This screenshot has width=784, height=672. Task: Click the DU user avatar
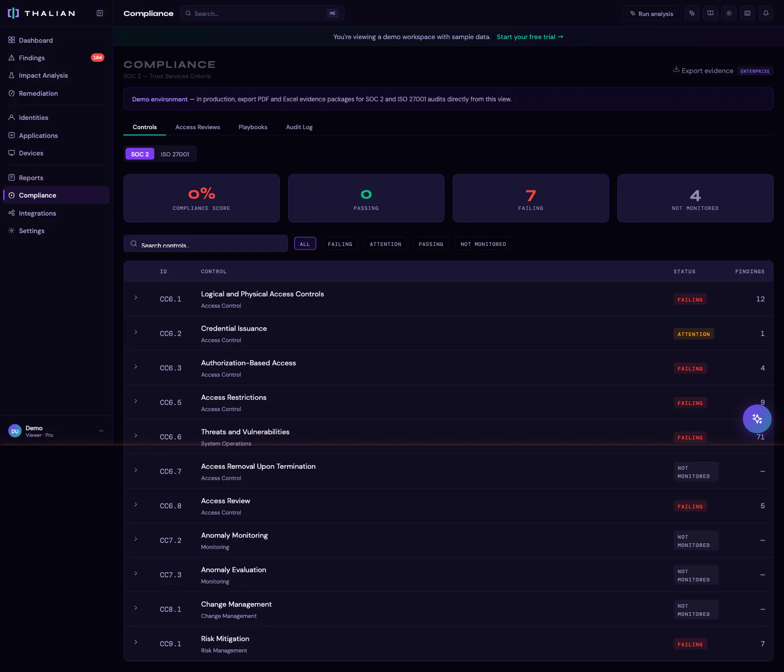pos(15,431)
